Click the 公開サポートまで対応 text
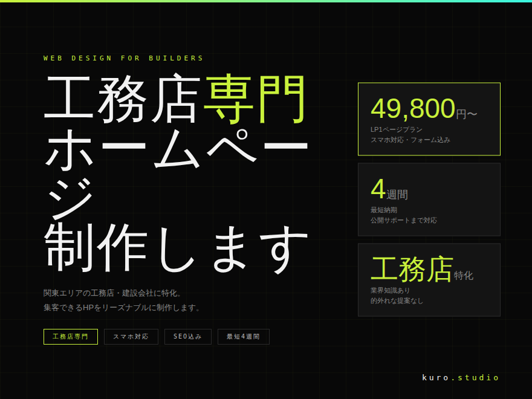This screenshot has height=399, width=532. (x=404, y=220)
